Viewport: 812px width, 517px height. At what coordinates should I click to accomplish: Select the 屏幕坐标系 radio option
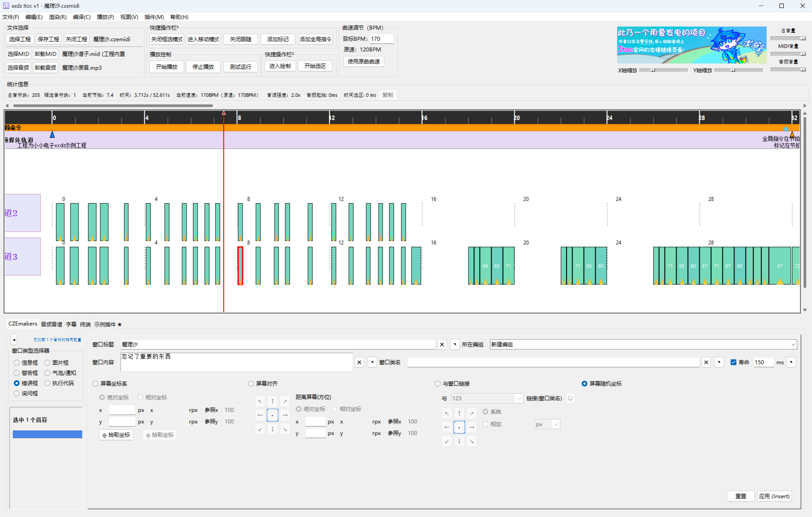tap(95, 384)
